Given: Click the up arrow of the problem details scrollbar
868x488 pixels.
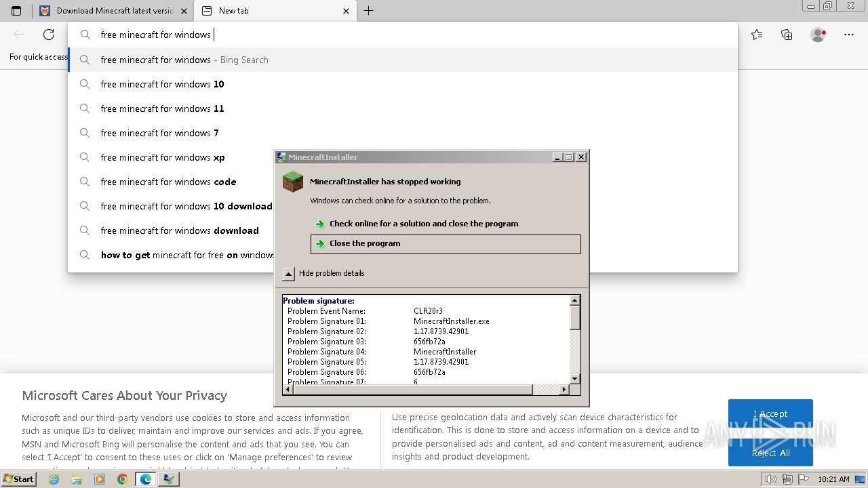Looking at the screenshot, I should click(x=574, y=300).
